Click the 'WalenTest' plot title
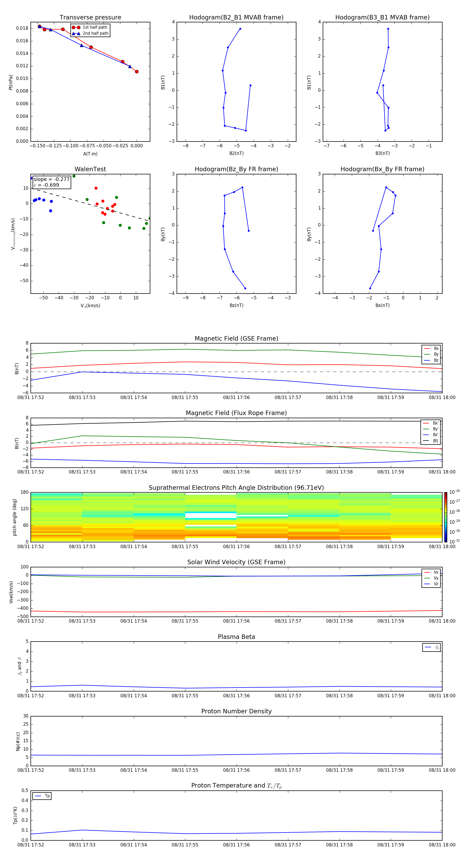This screenshot has width=473, height=868. (x=90, y=169)
